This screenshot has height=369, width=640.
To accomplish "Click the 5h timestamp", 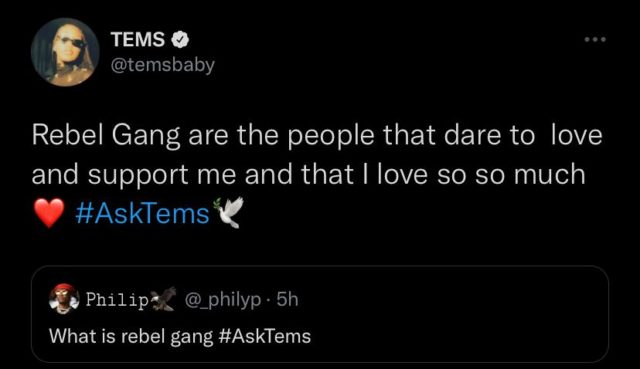I will (287, 300).
